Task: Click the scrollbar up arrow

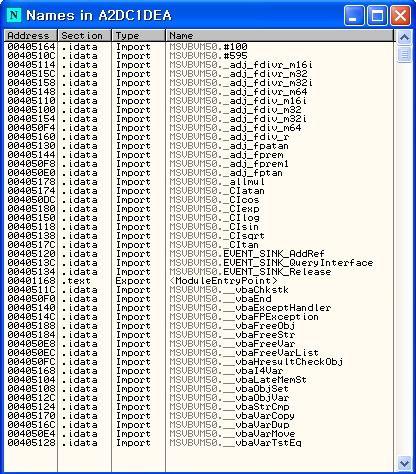Action: (404, 37)
